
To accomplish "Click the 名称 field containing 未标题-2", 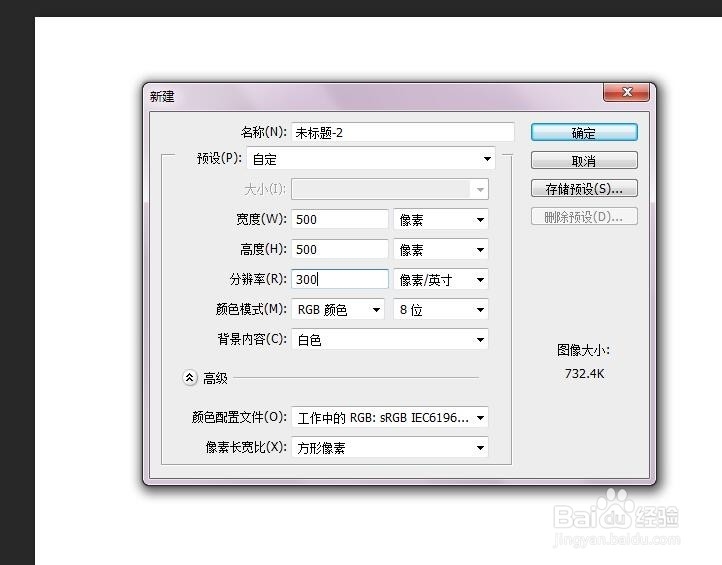I will tap(402, 133).
